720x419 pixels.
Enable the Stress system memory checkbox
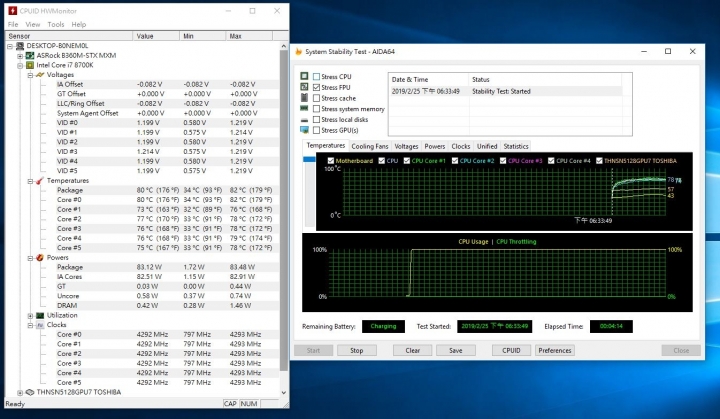pyautogui.click(x=316, y=108)
